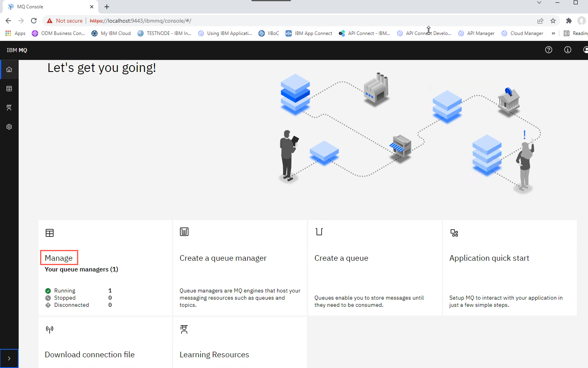Open the browser extensions puzzle icon
Image resolution: width=588 pixels, height=368 pixels.
pos(569,21)
